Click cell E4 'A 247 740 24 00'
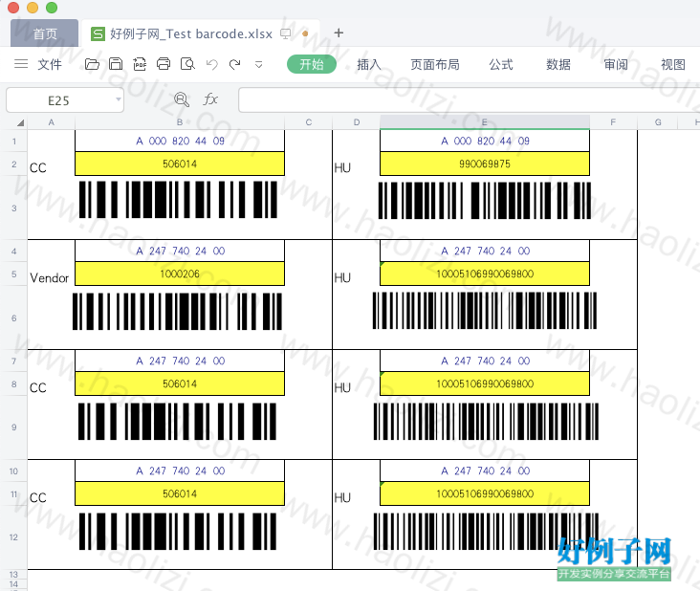Screen dimensions: 700x591 (485, 251)
